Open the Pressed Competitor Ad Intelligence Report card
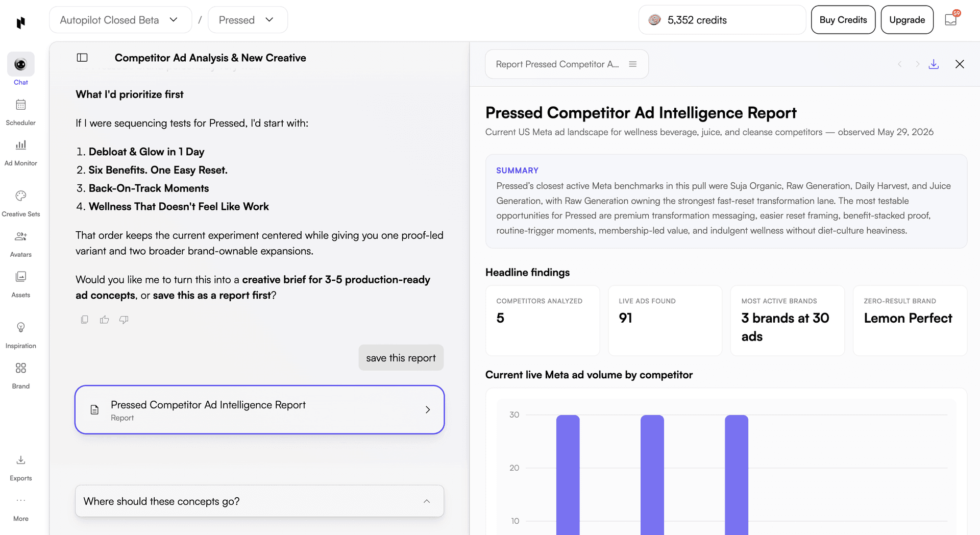The height and width of the screenshot is (535, 980). click(x=259, y=409)
